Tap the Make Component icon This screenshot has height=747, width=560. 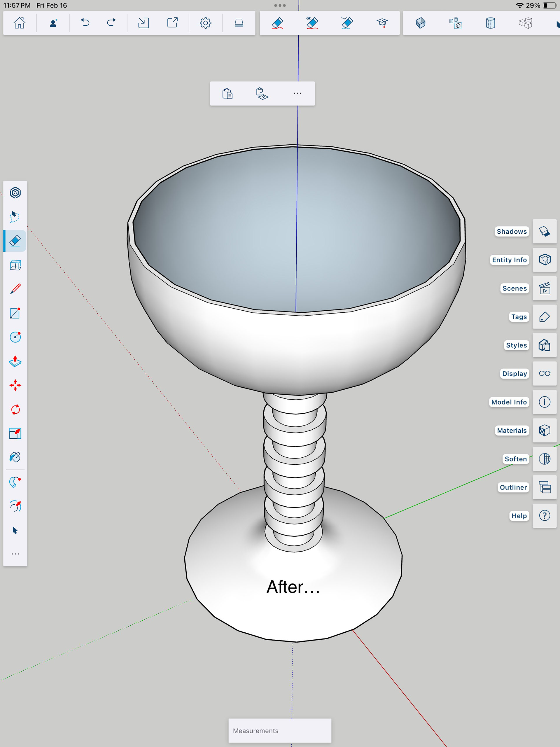(x=455, y=23)
